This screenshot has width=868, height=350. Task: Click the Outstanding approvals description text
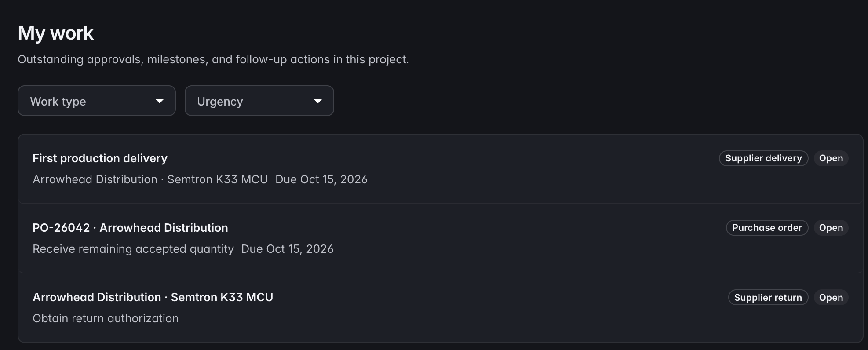(x=213, y=59)
